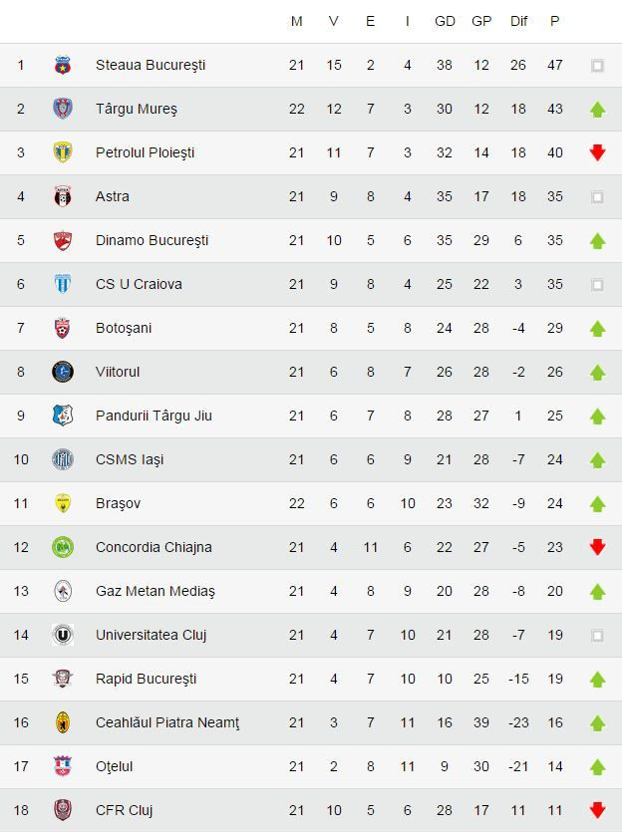Open the Botoșani team link
This screenshot has width=629, height=840.
(124, 328)
